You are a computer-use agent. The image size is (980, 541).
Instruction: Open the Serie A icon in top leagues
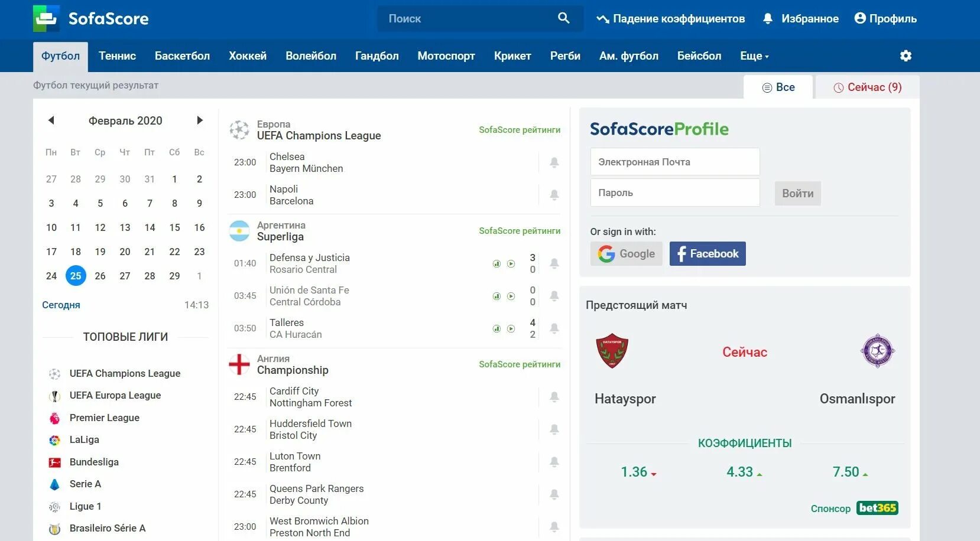[54, 484]
